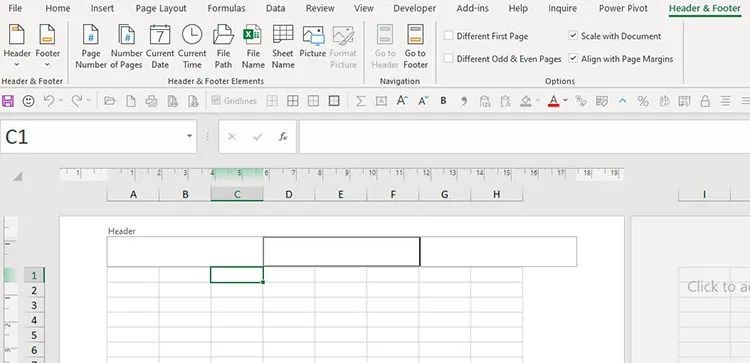Insert Current Time element
The height and width of the screenshot is (363, 750).
(x=192, y=47)
